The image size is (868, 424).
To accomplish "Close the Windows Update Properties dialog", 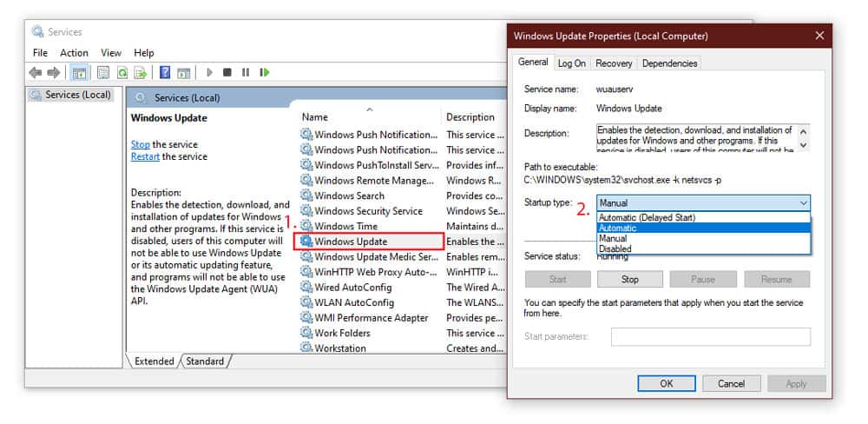I will click(819, 36).
